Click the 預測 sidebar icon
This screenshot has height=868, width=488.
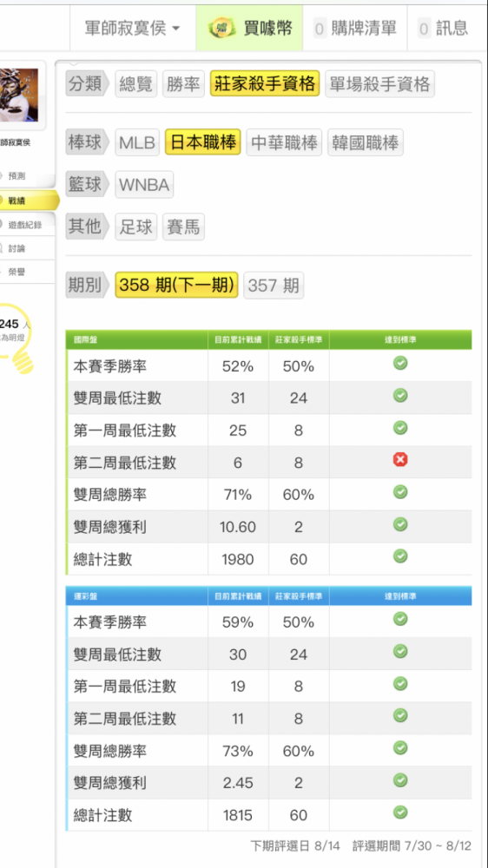pos(2,176)
